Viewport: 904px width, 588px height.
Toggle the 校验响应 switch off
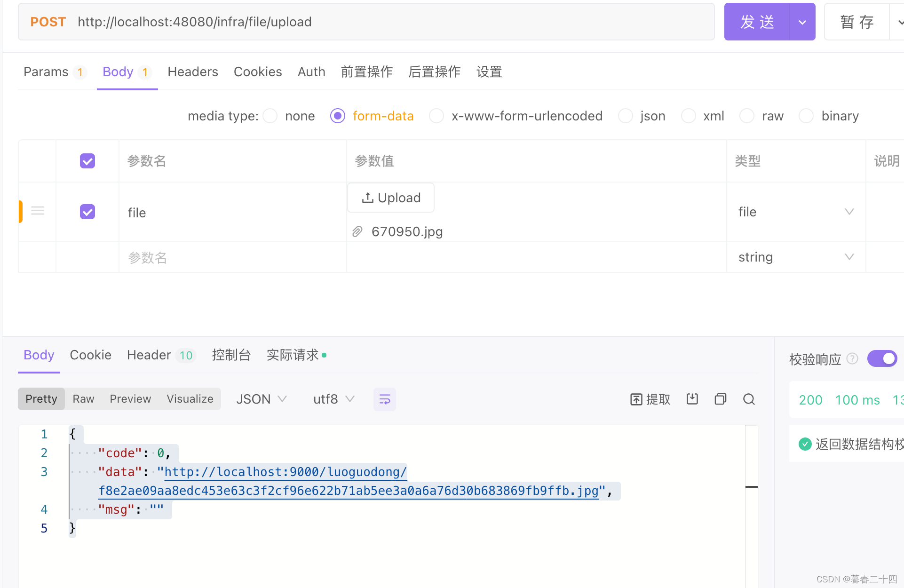pos(882,358)
